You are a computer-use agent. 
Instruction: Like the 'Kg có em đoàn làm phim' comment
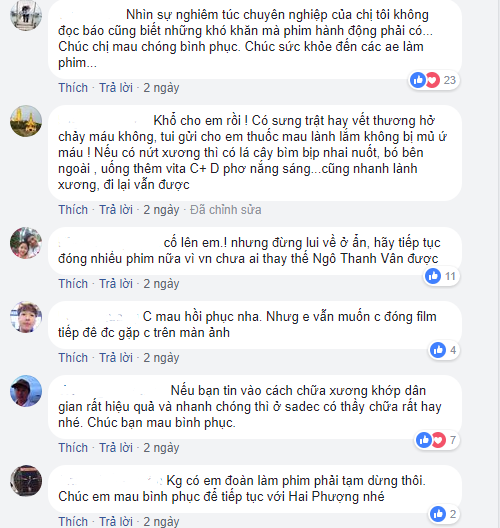point(73,521)
